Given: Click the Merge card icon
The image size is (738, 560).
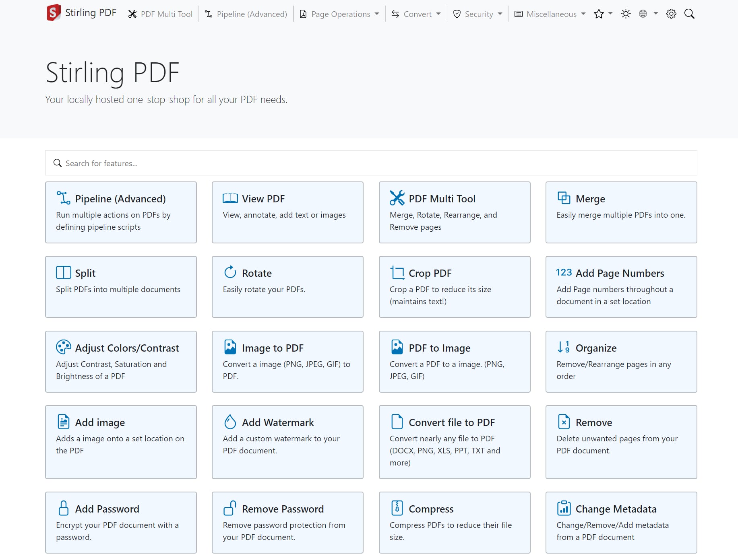Looking at the screenshot, I should pos(564,198).
